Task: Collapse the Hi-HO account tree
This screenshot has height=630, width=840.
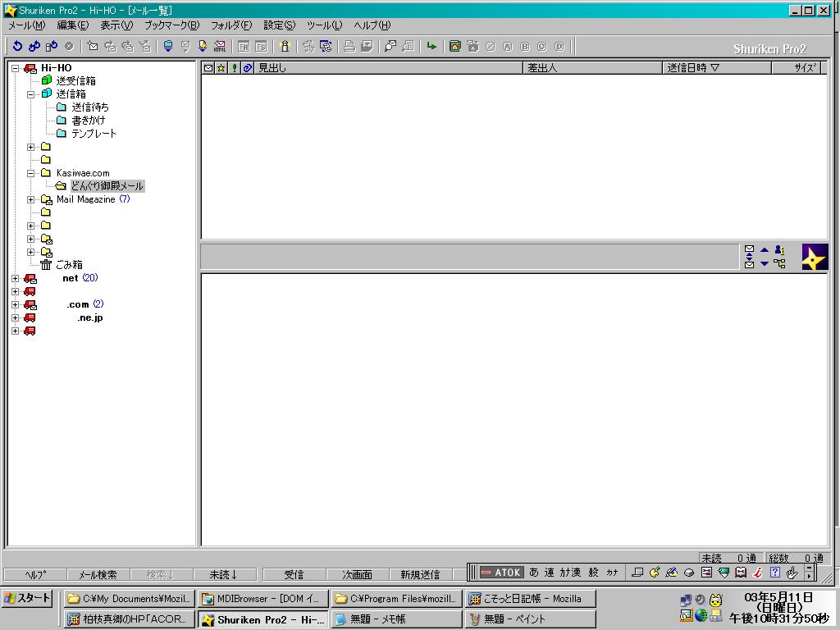Action: [16, 69]
